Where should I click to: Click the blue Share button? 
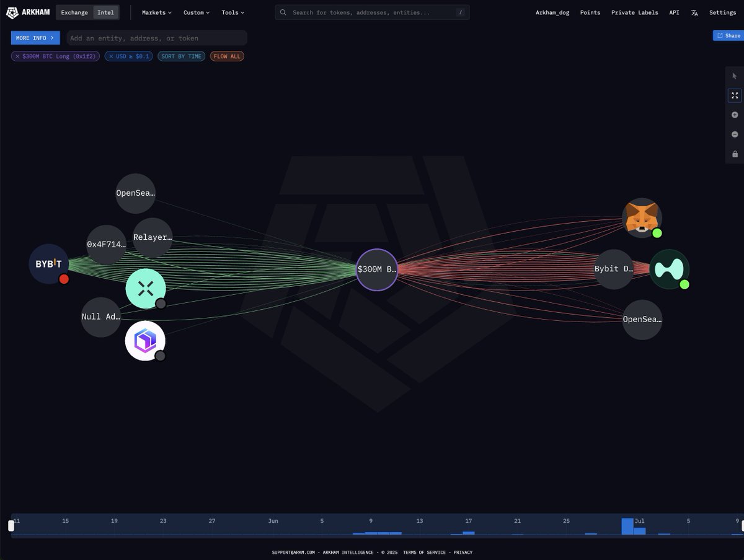click(x=728, y=36)
